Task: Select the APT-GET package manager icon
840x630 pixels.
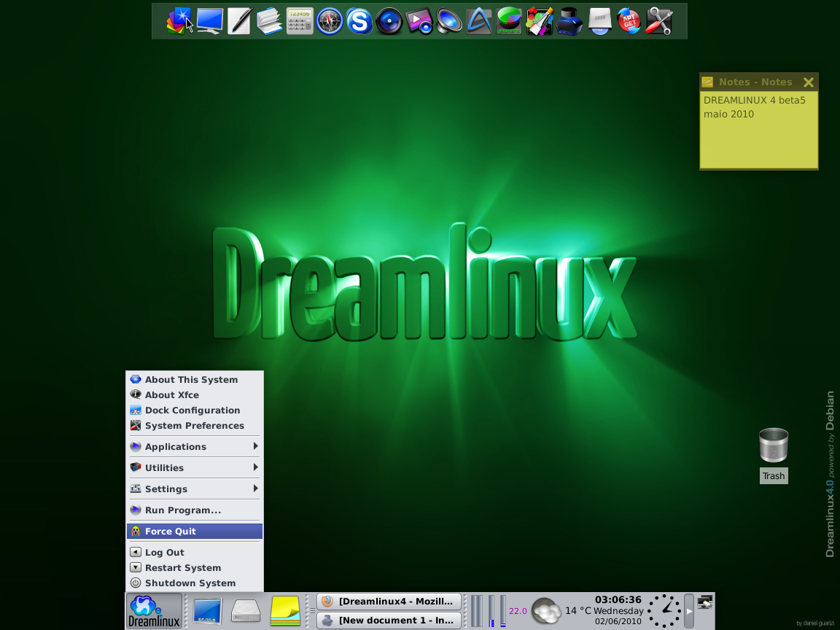Action: coord(629,21)
